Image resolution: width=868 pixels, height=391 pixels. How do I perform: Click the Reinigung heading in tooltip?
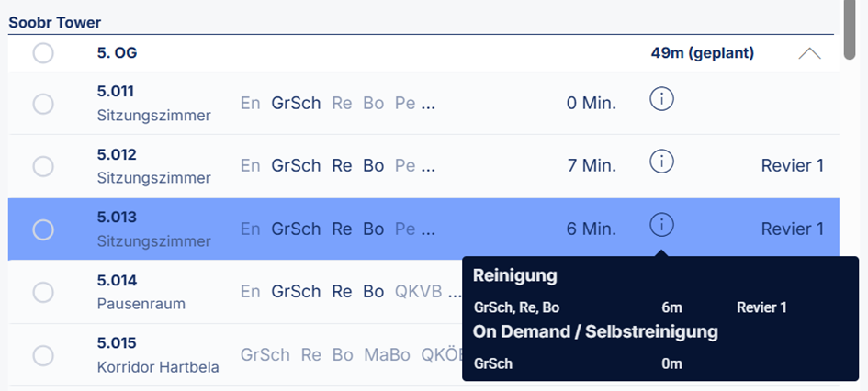pyautogui.click(x=515, y=275)
